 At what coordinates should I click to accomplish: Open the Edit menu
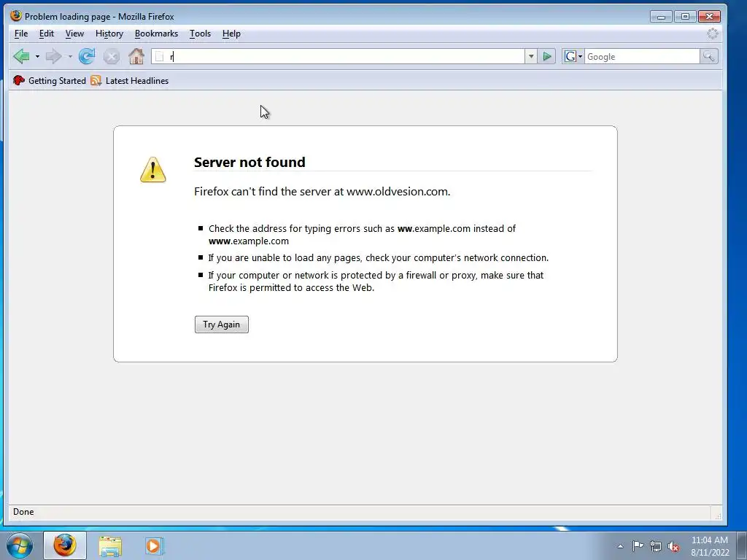[x=46, y=34]
